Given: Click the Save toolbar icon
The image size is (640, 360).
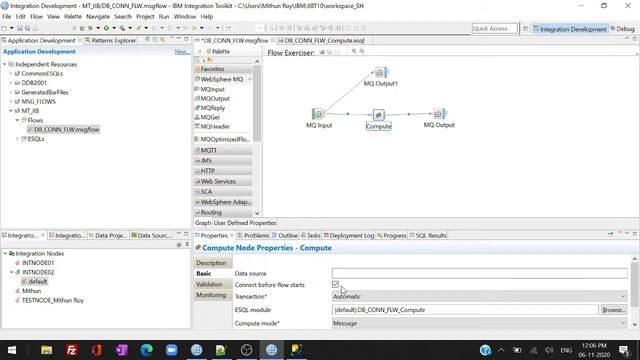Looking at the screenshot, I should tap(20, 28).
